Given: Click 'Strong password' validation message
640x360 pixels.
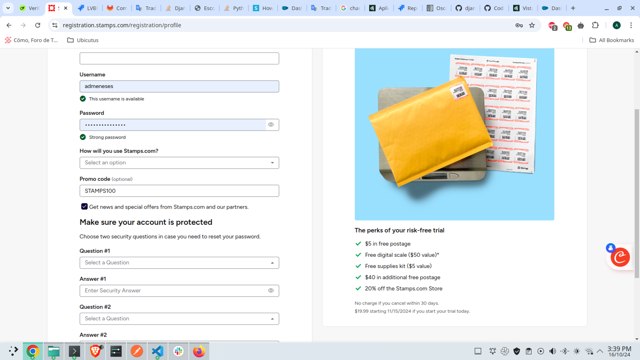Looking at the screenshot, I should [107, 137].
